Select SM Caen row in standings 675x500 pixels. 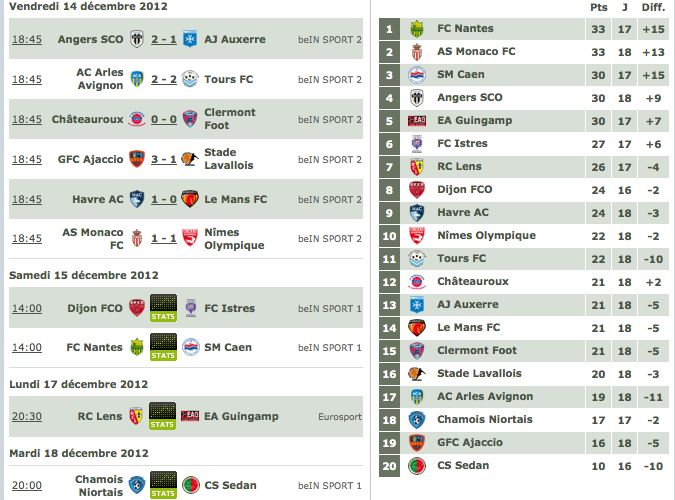[x=524, y=75]
